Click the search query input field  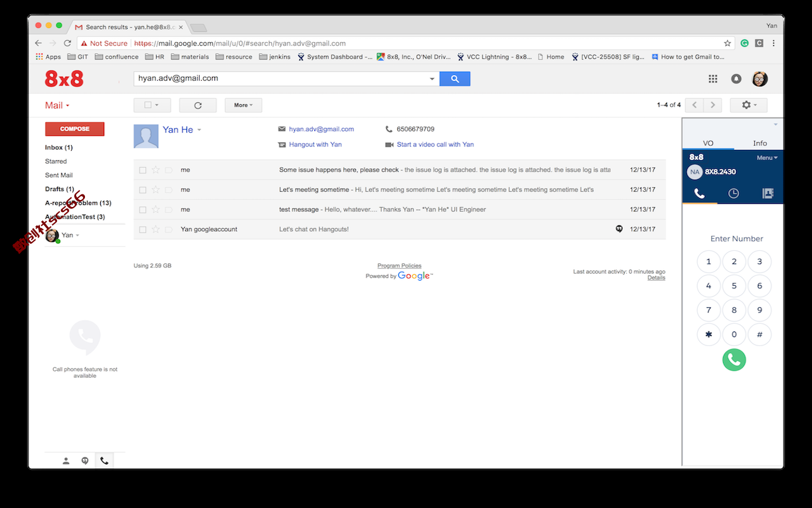280,79
